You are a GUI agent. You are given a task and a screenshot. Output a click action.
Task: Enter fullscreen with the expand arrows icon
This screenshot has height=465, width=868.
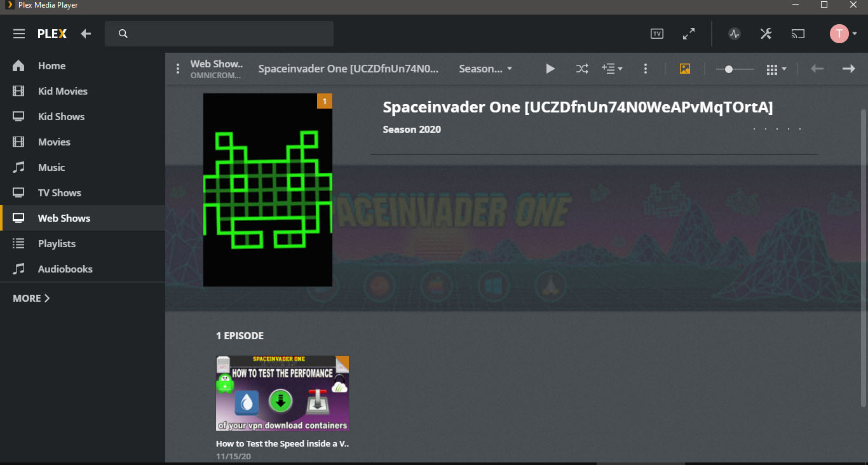[689, 34]
